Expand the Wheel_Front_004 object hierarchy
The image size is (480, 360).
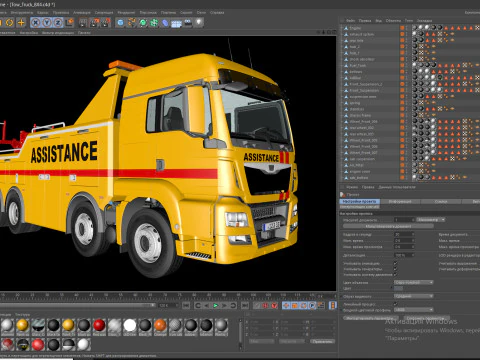(342, 122)
